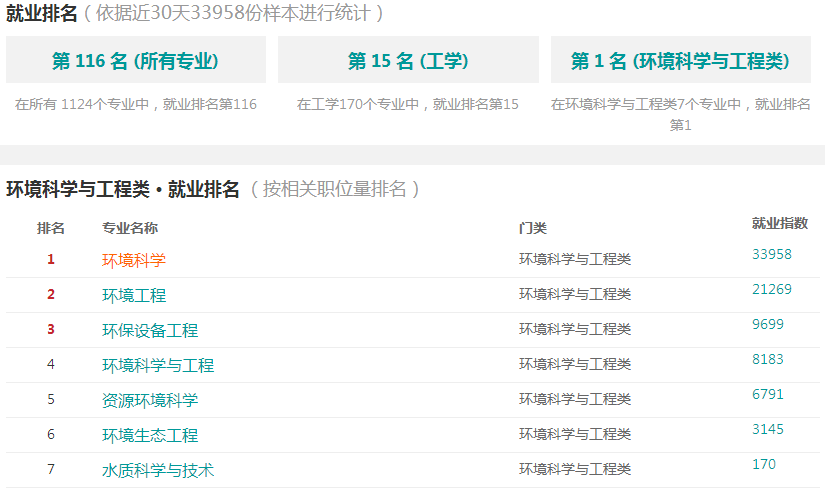Click the 依据近30天33958份样本进行统计 note
The image size is (825, 492).
pyautogui.click(x=233, y=13)
